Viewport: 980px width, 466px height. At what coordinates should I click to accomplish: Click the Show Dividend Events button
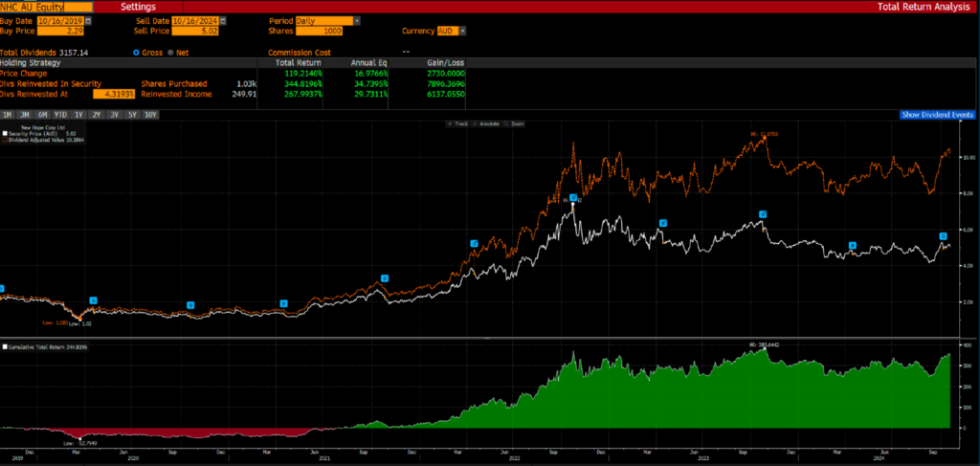(938, 115)
